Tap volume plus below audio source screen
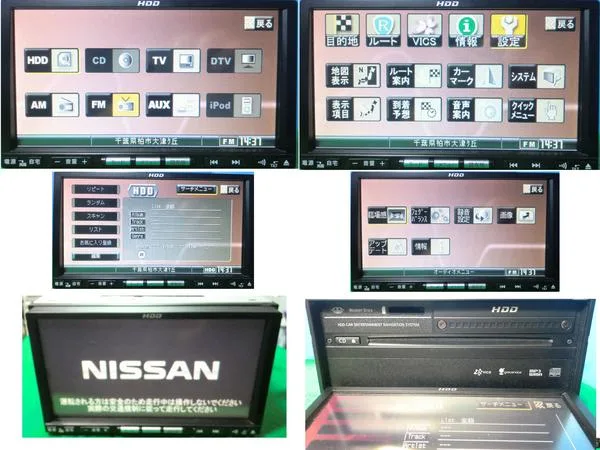This screenshot has height=450, width=600. pos(85,162)
